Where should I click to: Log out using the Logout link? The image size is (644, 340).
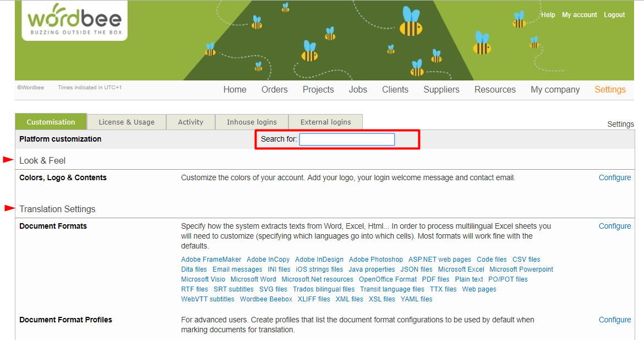[614, 15]
